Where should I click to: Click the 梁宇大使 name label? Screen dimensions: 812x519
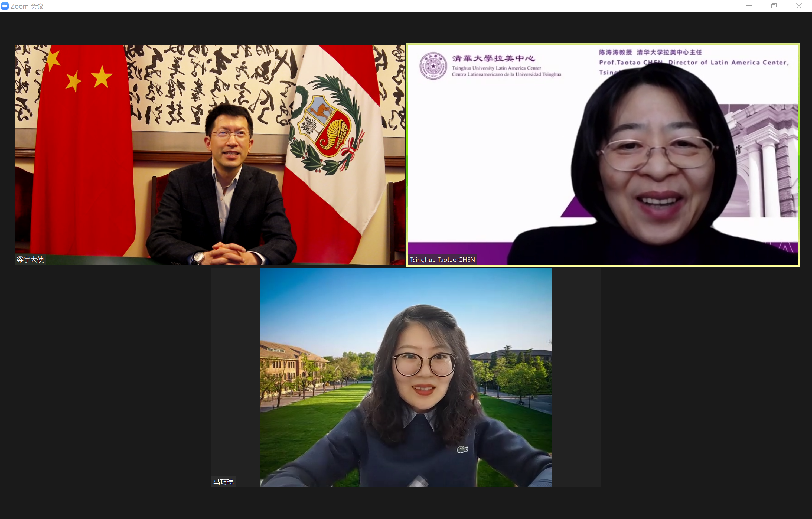[30, 259]
